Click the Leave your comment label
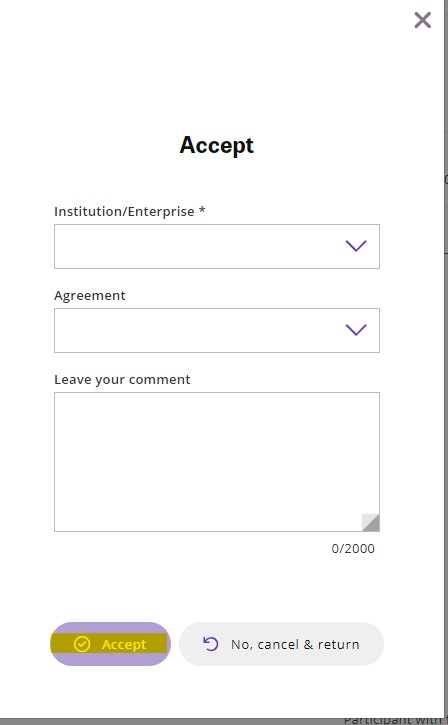448x725 pixels. [122, 380]
